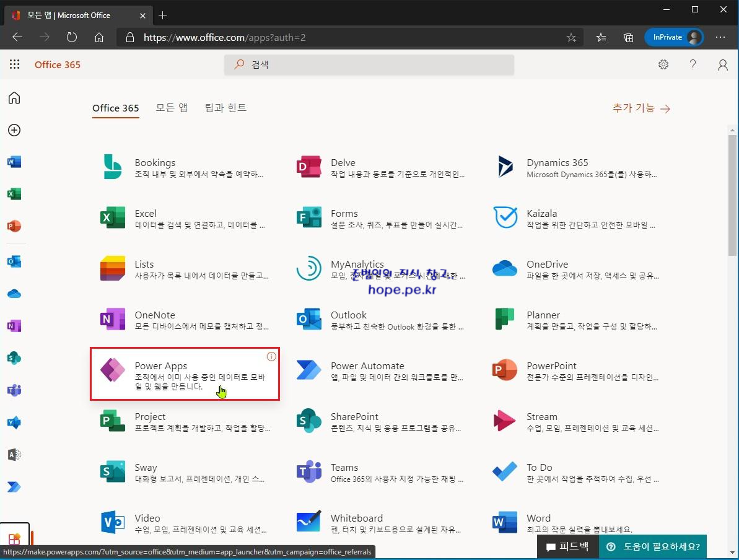Refresh the page with reload button
The height and width of the screenshot is (560, 739).
tap(72, 37)
